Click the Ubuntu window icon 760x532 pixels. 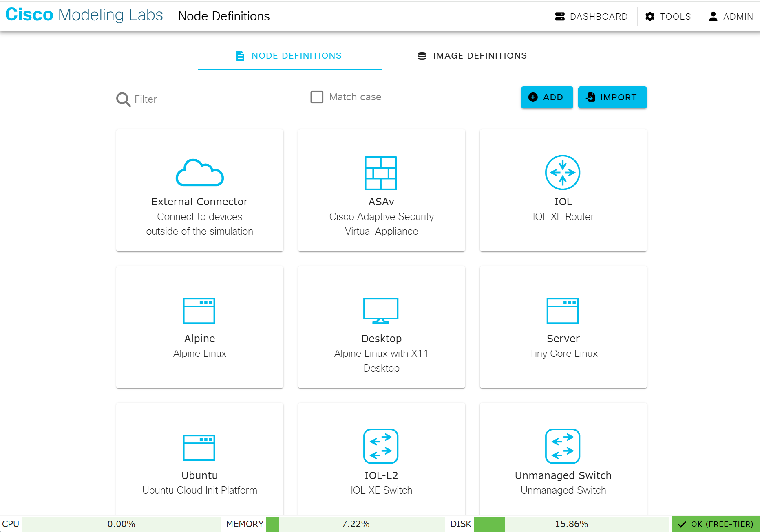click(199, 448)
